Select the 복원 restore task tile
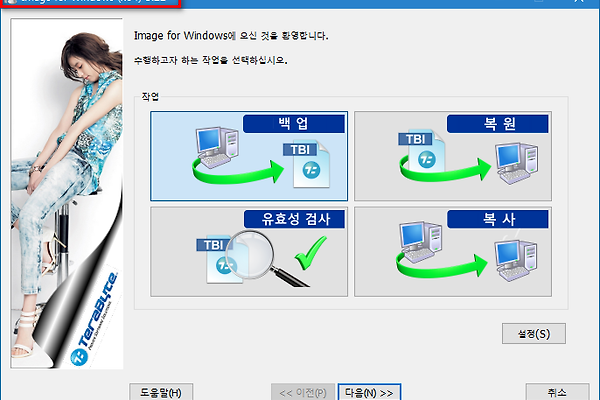The width and height of the screenshot is (600, 400). pyautogui.click(x=453, y=156)
